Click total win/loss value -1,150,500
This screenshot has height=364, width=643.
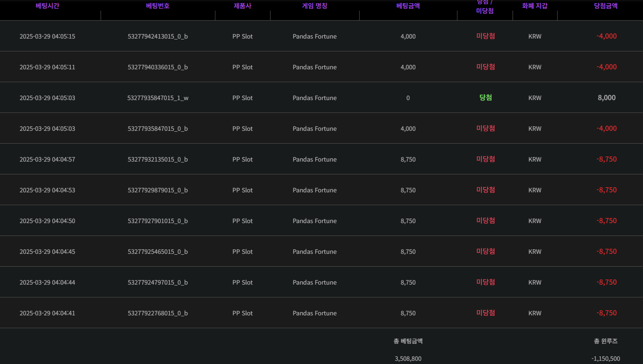(x=605, y=358)
